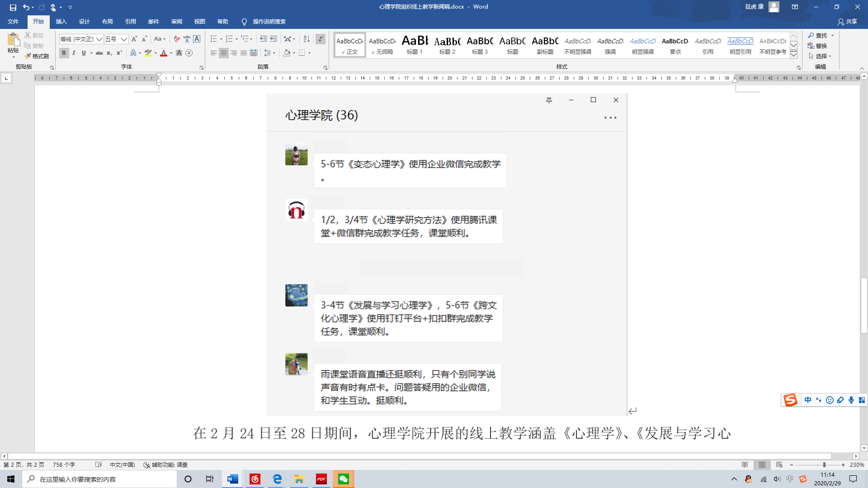Click the enclosed character (字) icon

click(189, 53)
